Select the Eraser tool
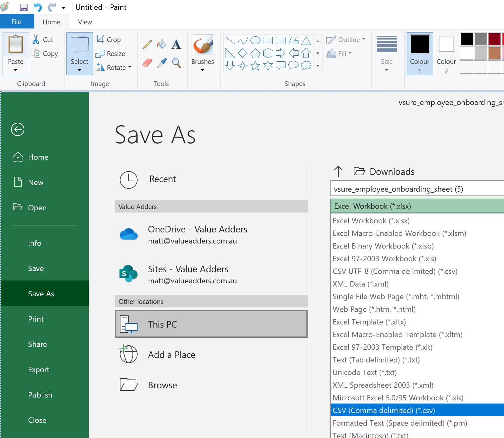504x438 pixels. (147, 63)
